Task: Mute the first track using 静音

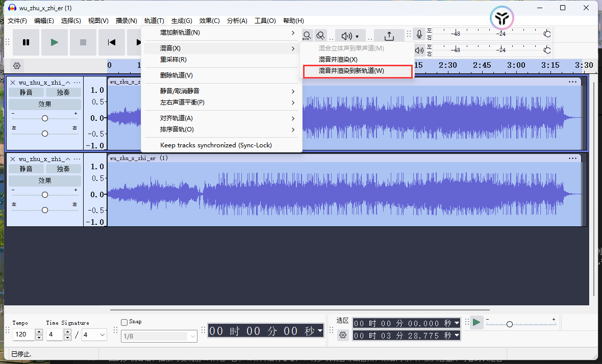Action: (26, 92)
